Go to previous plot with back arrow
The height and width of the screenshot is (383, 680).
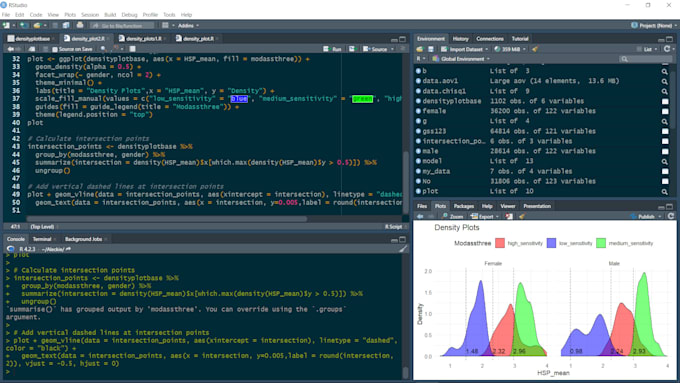click(x=420, y=216)
